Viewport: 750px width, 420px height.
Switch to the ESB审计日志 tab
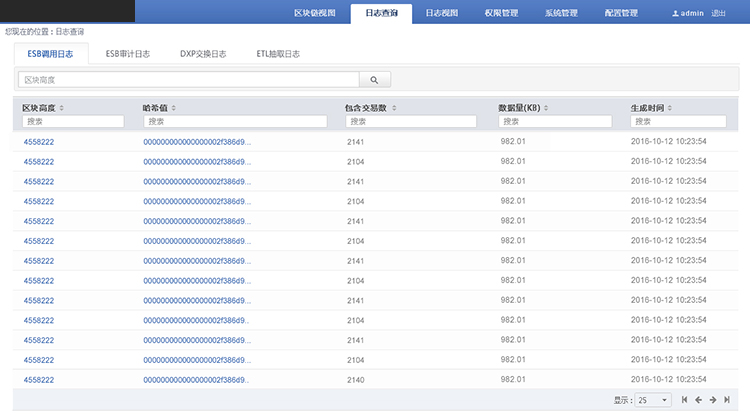[128, 54]
